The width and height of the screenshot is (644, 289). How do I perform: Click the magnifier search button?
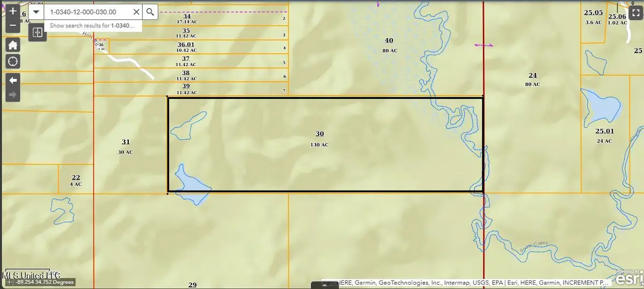[150, 11]
